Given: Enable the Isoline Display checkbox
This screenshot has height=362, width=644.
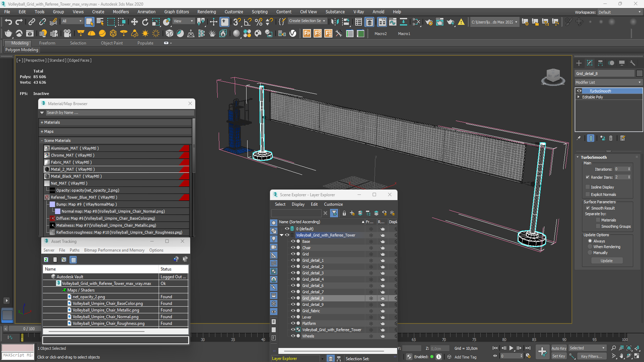Looking at the screenshot, I should point(588,187).
